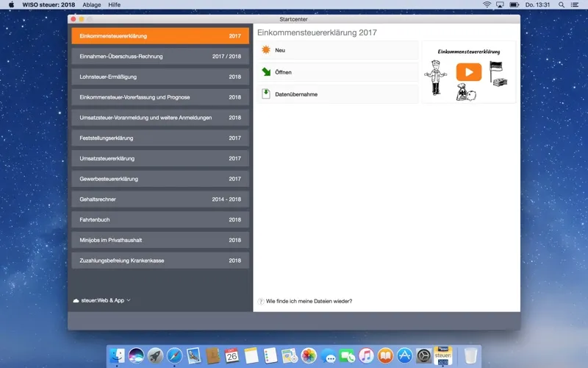Viewport: 588px width, 368px height.
Task: Click the Wi-Fi status icon
Action: pyautogui.click(x=487, y=4)
